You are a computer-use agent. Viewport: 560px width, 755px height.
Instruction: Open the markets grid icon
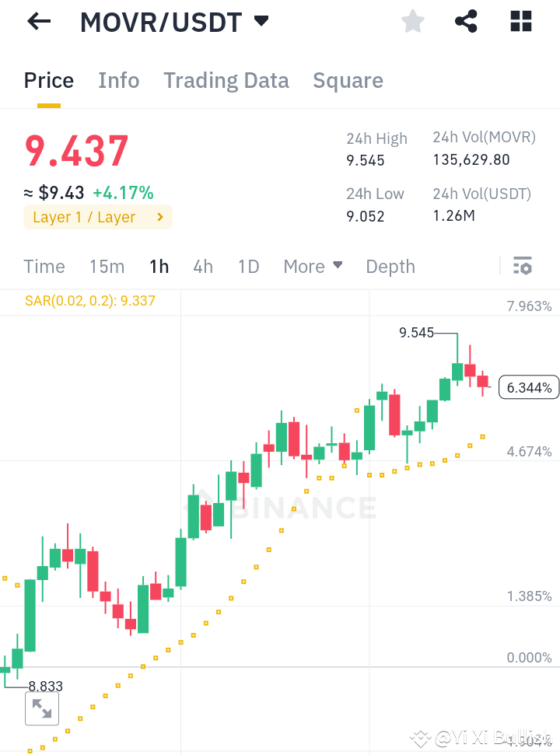[x=520, y=21]
